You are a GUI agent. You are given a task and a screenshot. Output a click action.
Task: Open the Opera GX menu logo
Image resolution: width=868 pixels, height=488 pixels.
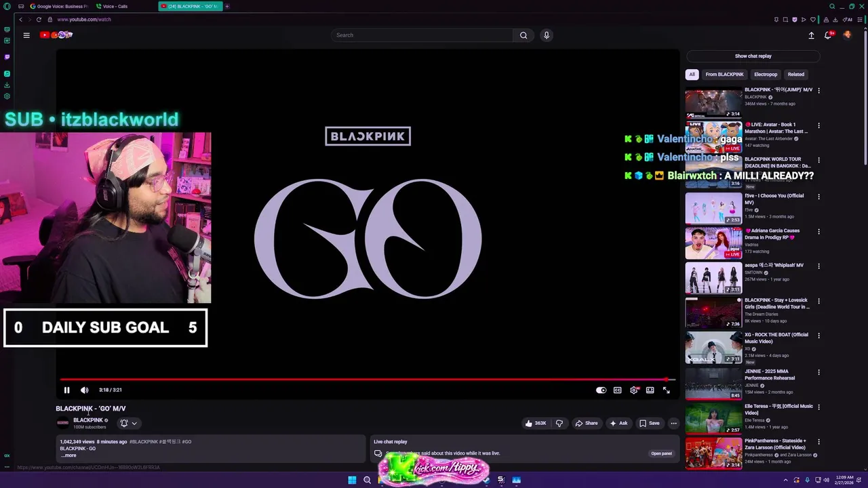tap(7, 6)
